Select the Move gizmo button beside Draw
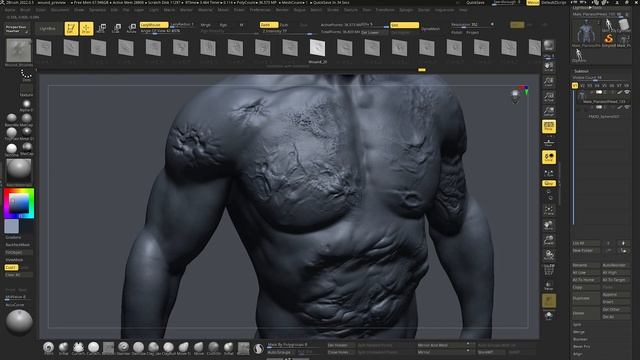 point(101,29)
